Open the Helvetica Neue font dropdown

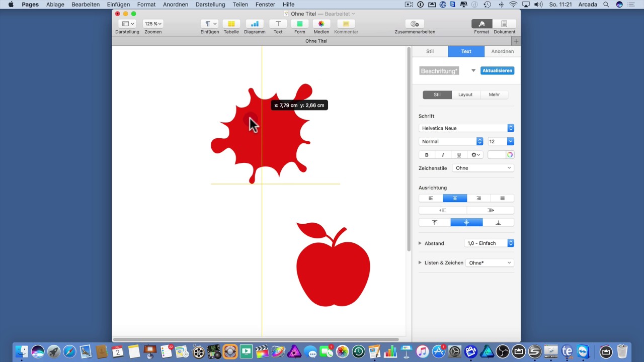click(466, 128)
